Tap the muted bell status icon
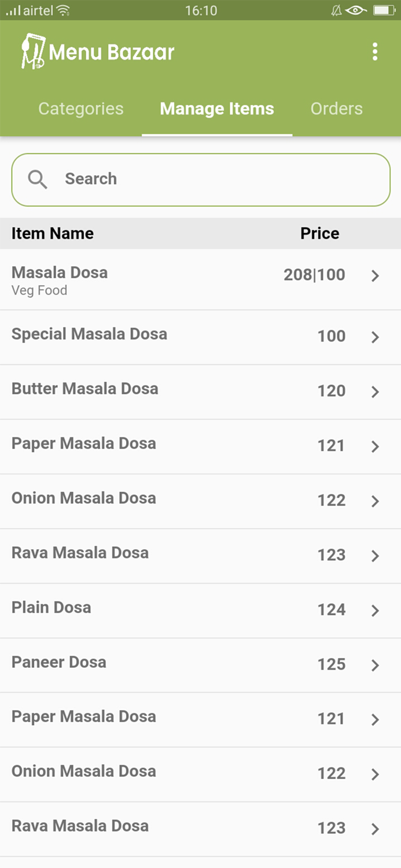The image size is (401, 868). tap(336, 10)
